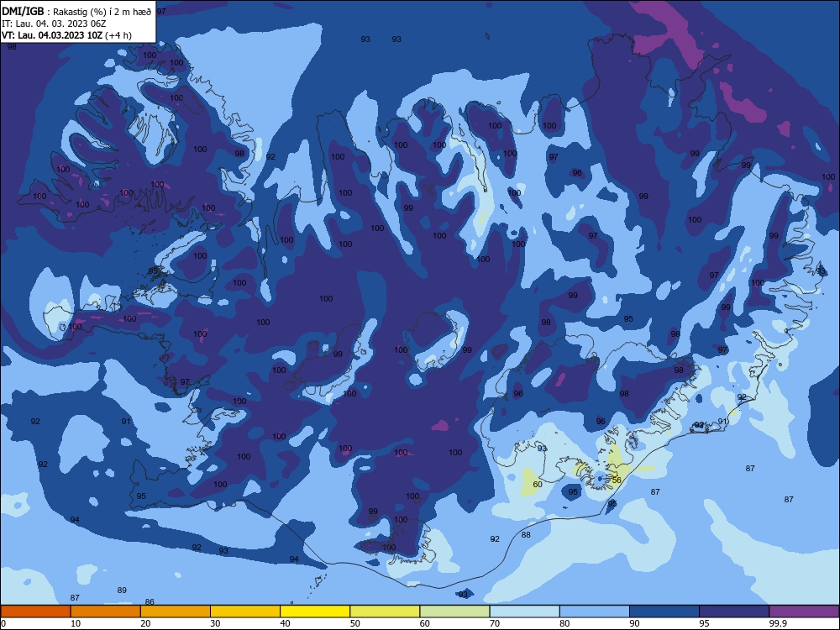
Task: Choose the light green 60–70 legend swatch
Action: click(454, 612)
